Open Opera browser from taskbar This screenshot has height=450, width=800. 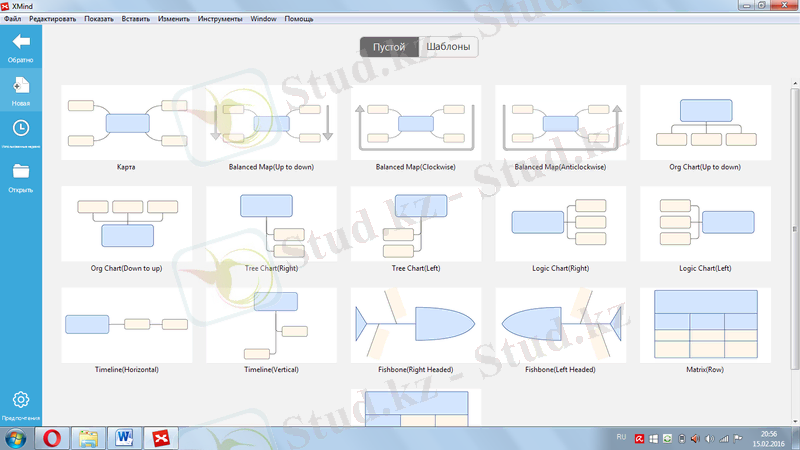[52, 438]
